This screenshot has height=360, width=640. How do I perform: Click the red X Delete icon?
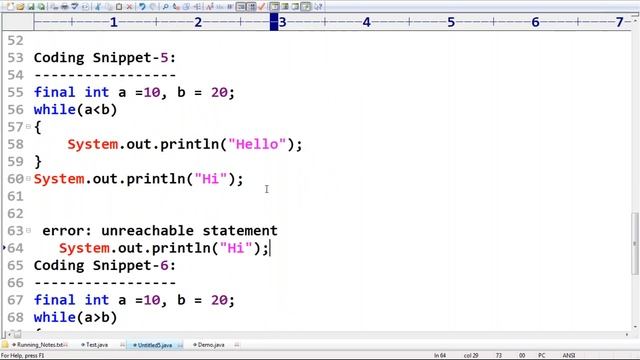129,7
